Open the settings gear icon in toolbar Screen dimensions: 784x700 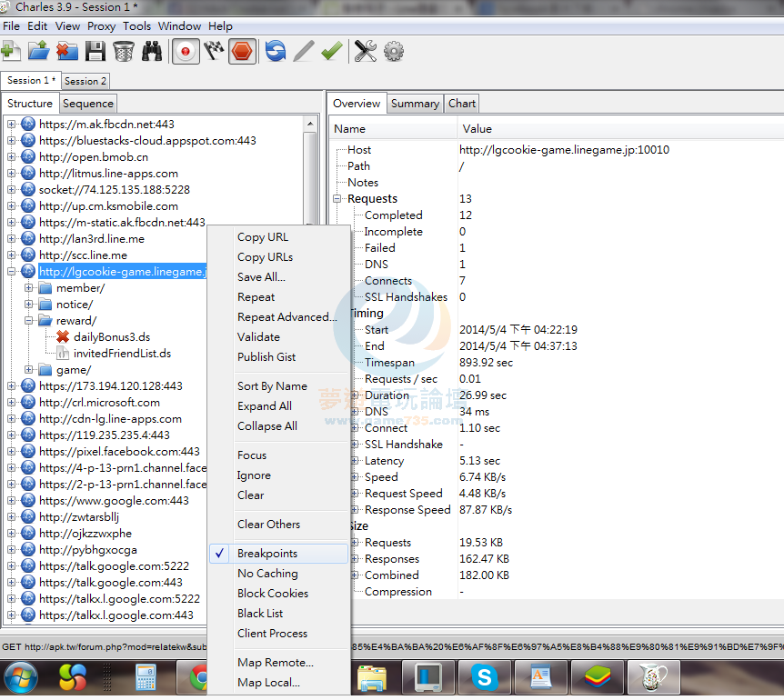click(393, 52)
